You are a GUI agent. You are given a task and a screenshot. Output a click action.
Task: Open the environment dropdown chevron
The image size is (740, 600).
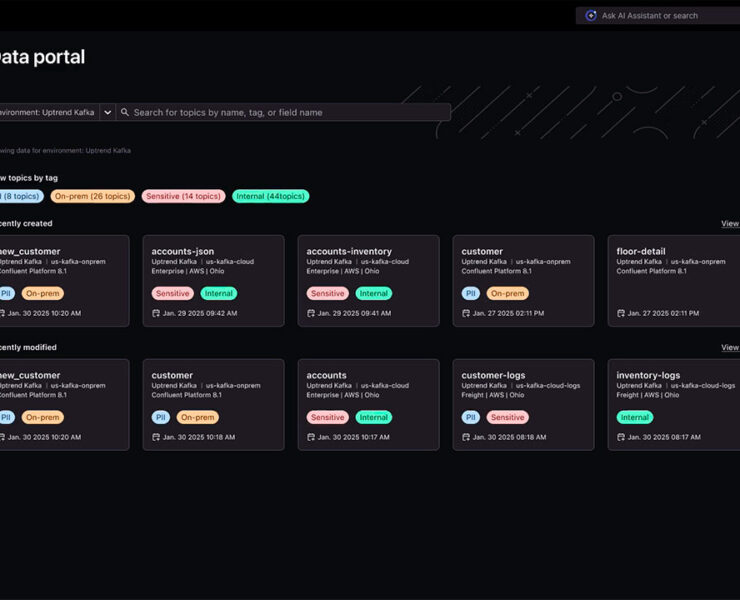click(108, 112)
